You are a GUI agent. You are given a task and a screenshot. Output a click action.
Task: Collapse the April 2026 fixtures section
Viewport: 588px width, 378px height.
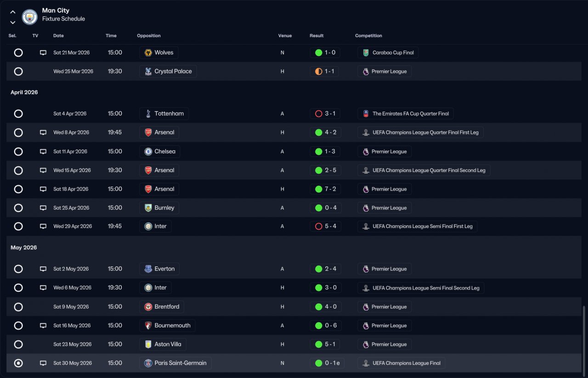[24, 92]
